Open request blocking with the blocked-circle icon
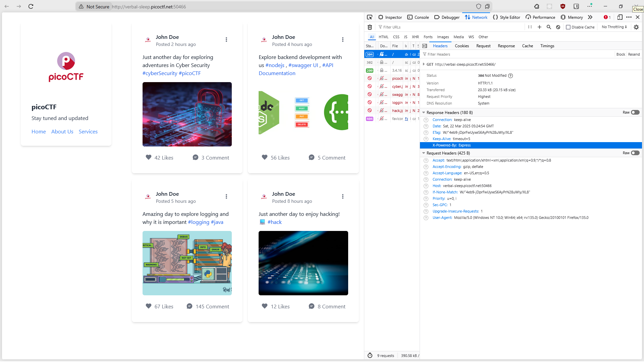This screenshot has height=362, width=644. pos(558,27)
